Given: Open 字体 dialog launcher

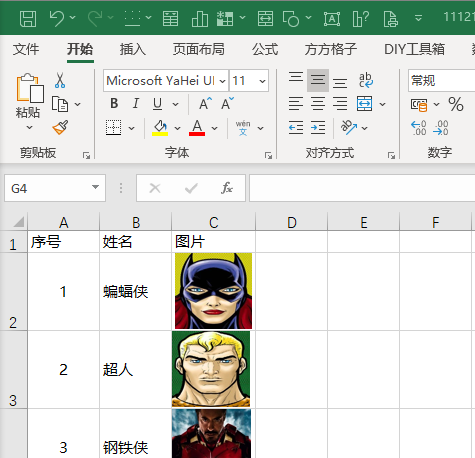Looking at the screenshot, I should [268, 155].
